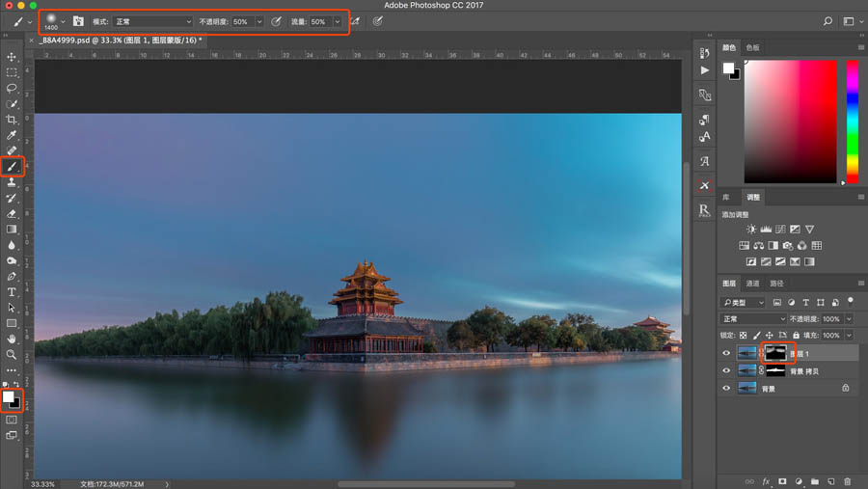Select the Zoom tool

click(12, 354)
